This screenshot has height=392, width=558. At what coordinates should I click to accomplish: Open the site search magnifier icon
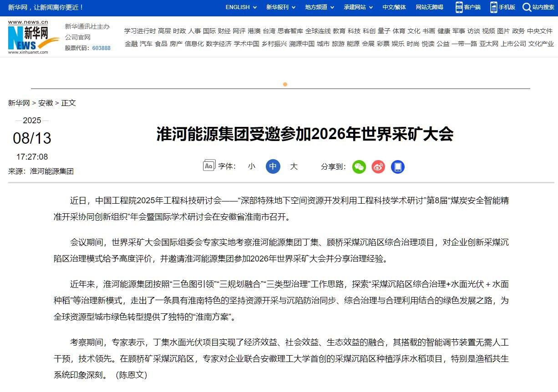click(527, 7)
